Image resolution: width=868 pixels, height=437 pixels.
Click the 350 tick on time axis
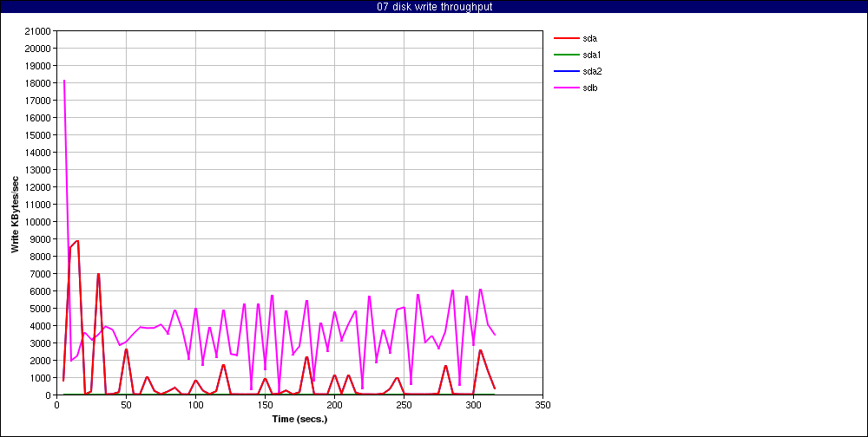tap(543, 404)
